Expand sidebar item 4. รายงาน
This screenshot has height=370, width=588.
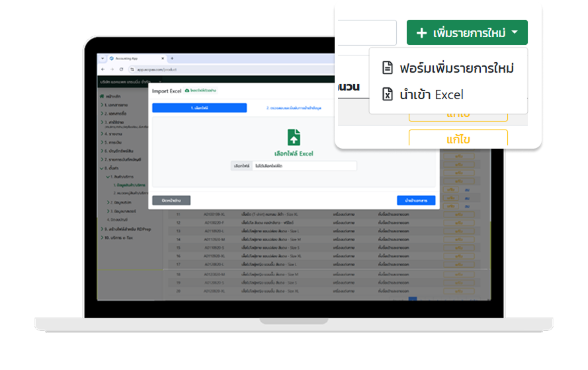click(111, 133)
